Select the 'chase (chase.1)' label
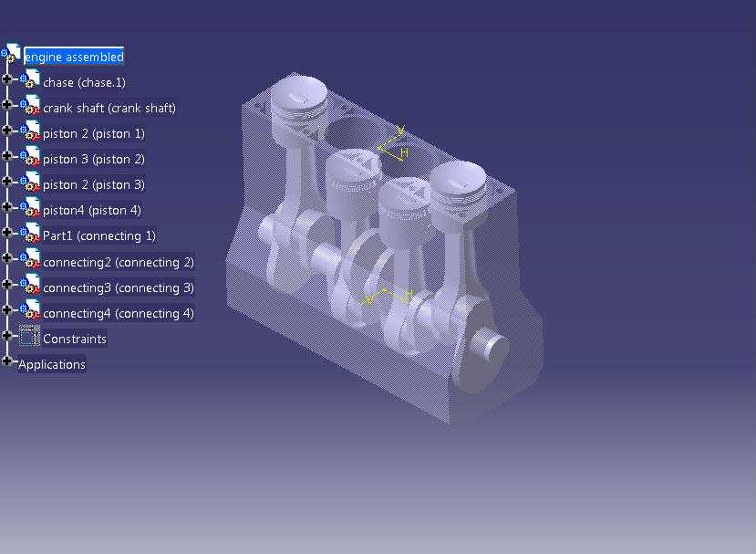This screenshot has height=554, width=756. [85, 82]
